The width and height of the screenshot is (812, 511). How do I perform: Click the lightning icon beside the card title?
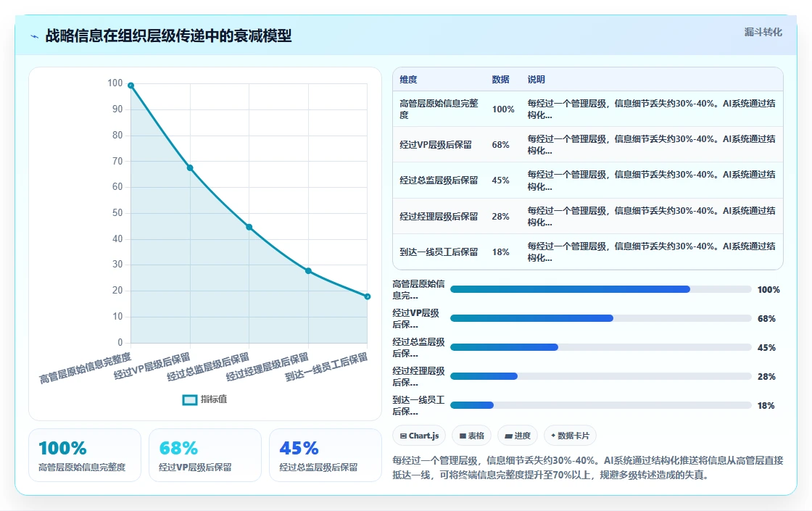[35, 36]
